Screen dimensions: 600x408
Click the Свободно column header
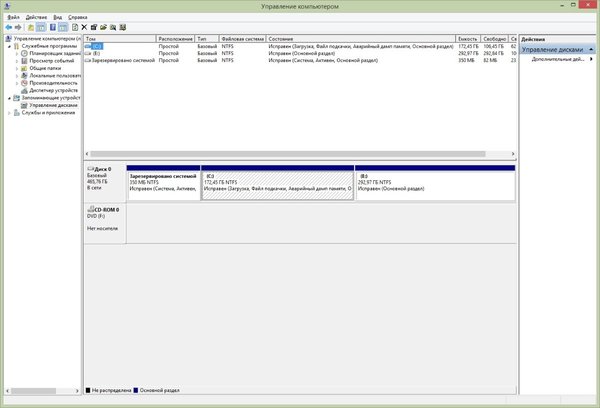click(494, 39)
